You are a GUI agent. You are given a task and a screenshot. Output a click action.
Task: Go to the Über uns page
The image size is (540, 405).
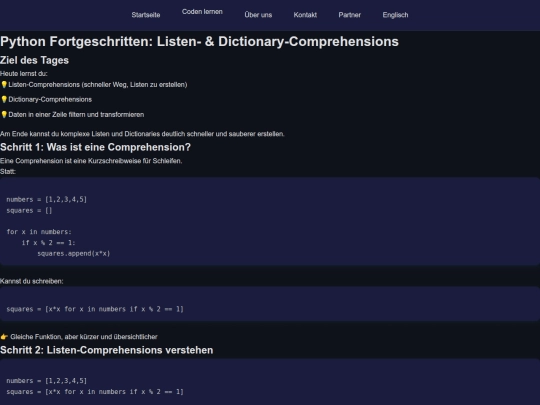coord(258,15)
